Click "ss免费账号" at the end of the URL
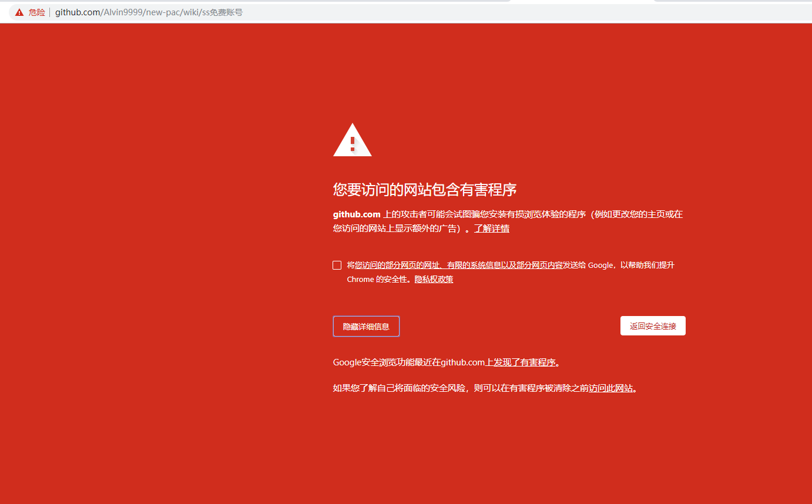 (222, 12)
